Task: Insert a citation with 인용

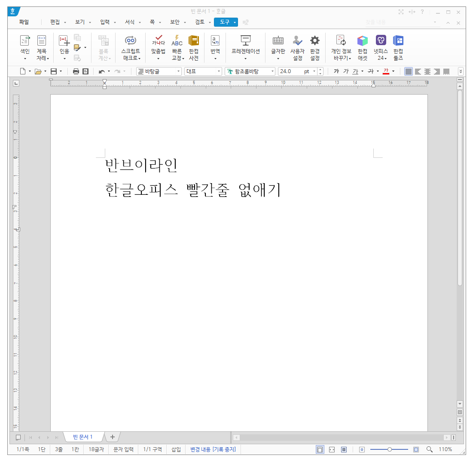Action: [64, 47]
